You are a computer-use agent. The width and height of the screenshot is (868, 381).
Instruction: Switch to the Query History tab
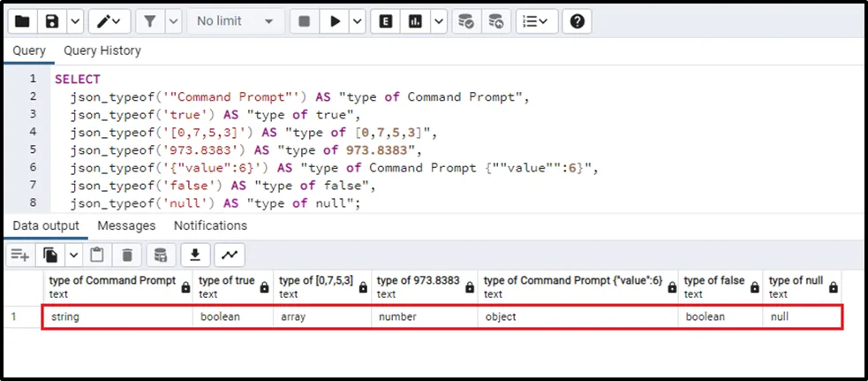coord(102,51)
